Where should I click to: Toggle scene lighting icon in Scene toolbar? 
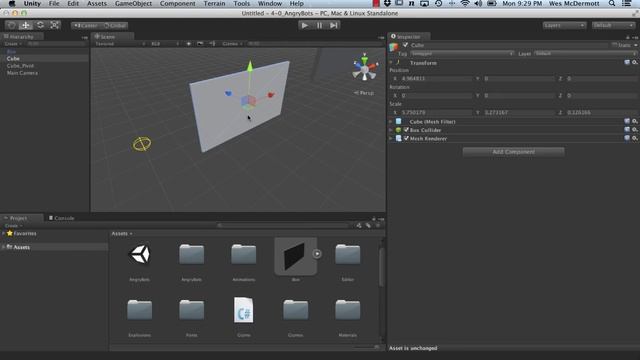[189, 44]
